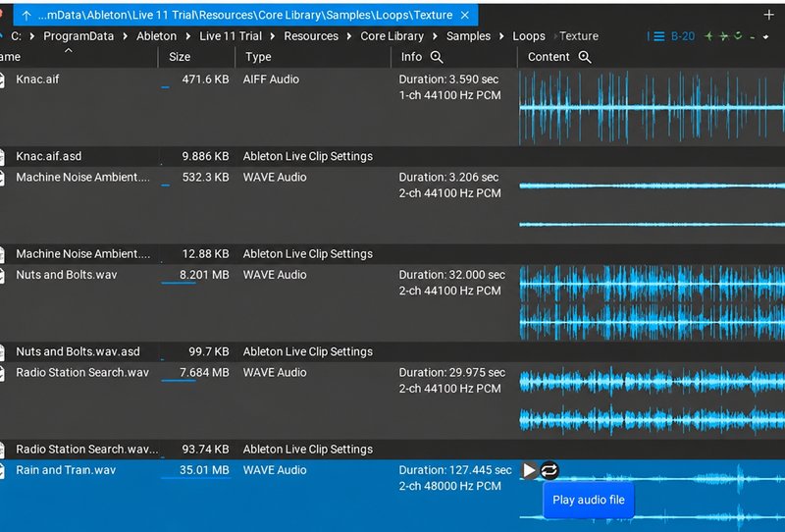Select the Knac.aif.asd file

pos(48,156)
